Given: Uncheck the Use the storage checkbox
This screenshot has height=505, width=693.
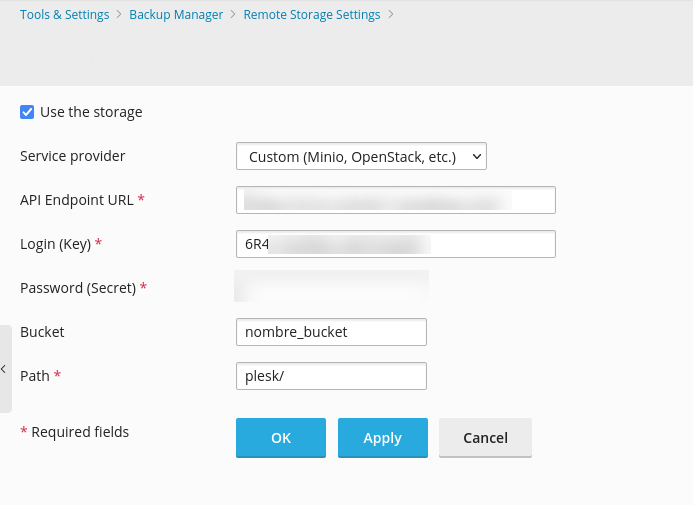Looking at the screenshot, I should (x=27, y=112).
